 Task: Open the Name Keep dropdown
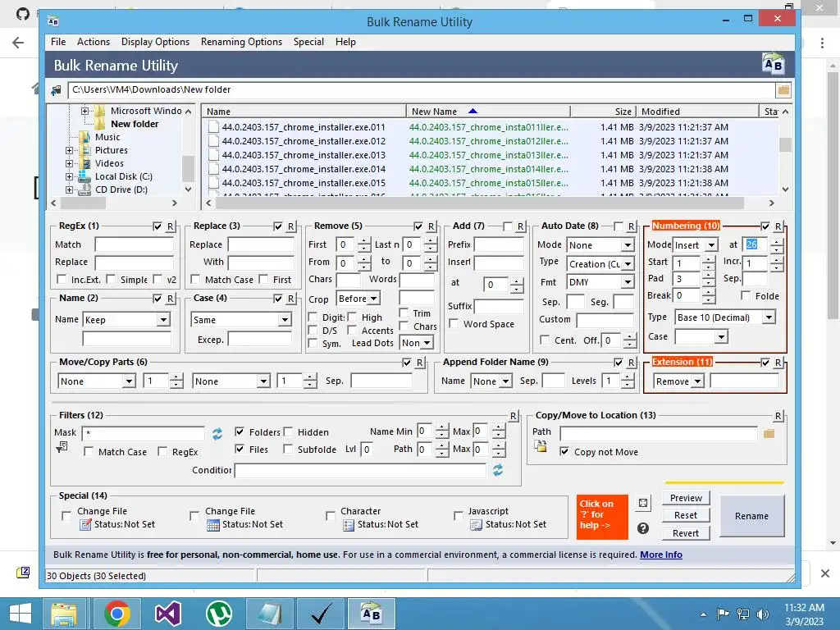coord(163,320)
